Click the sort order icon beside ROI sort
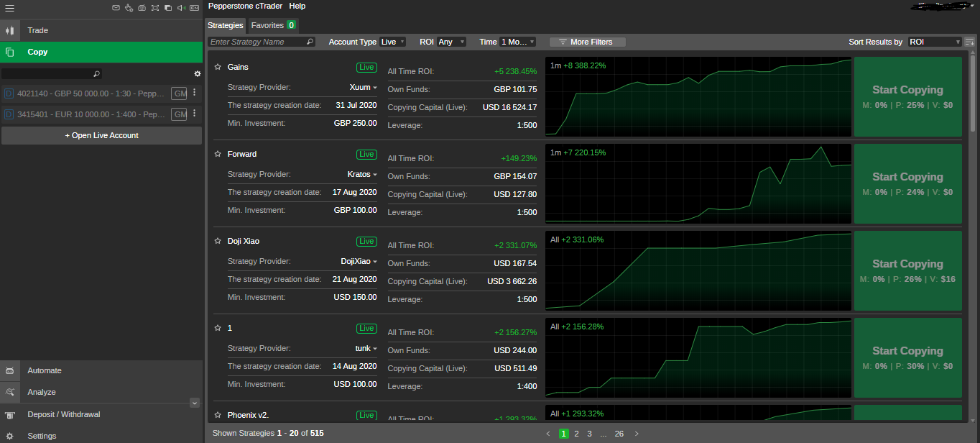The height and width of the screenshot is (443, 980). pyautogui.click(x=969, y=42)
